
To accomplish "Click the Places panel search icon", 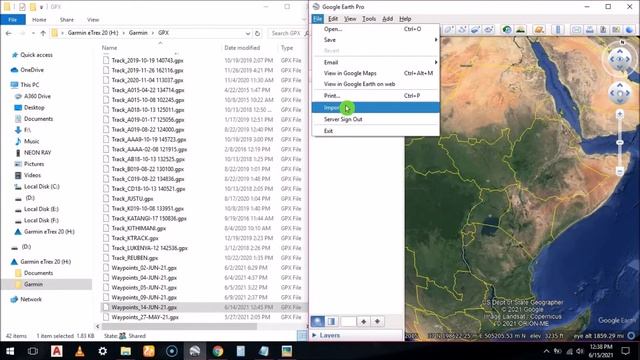I will [x=318, y=321].
